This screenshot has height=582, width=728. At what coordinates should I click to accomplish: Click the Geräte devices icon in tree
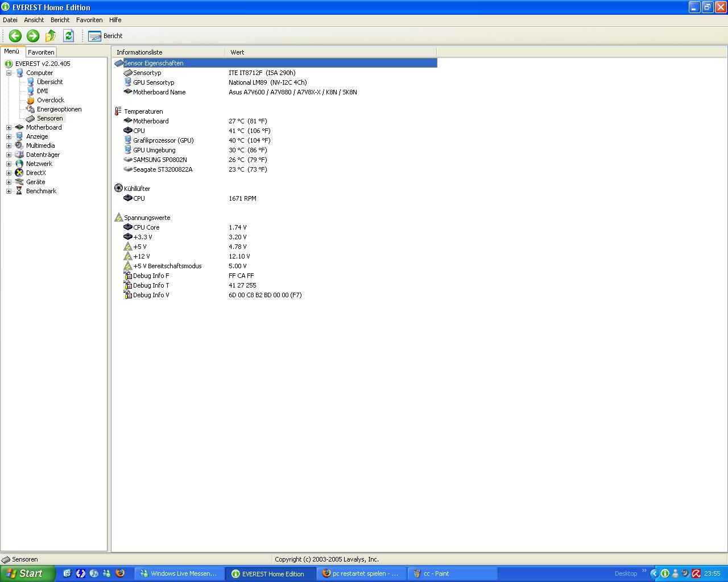(19, 182)
